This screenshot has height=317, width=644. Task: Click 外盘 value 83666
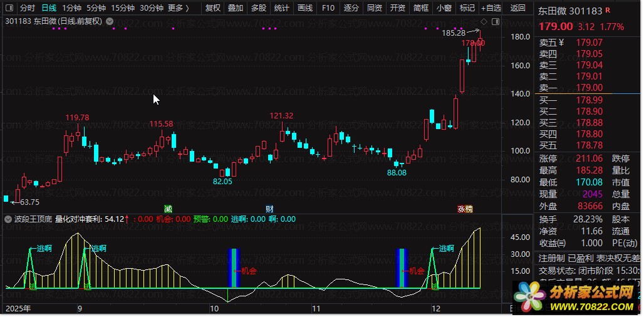point(590,206)
